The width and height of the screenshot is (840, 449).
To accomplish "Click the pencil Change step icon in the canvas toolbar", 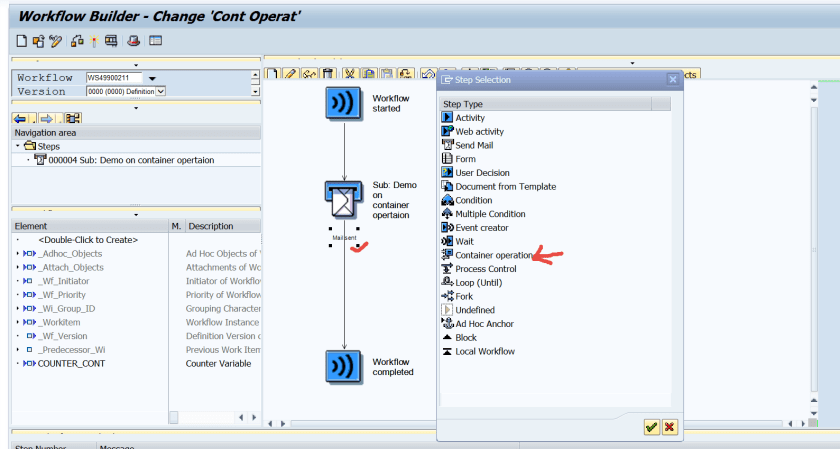I will pyautogui.click(x=291, y=74).
